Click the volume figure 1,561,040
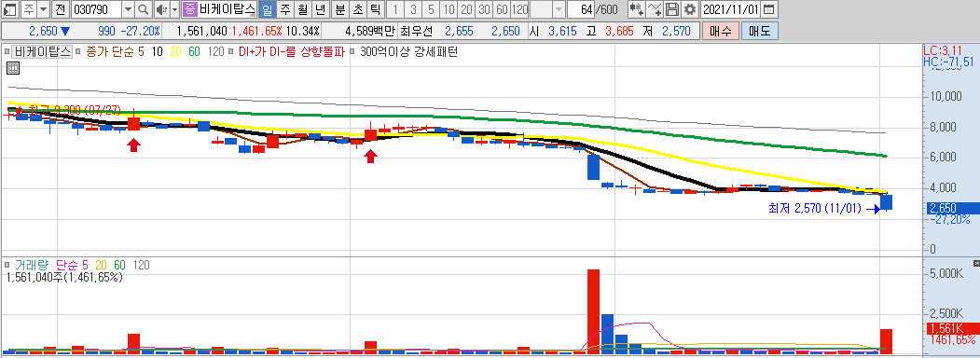980x358 pixels. pyautogui.click(x=202, y=32)
